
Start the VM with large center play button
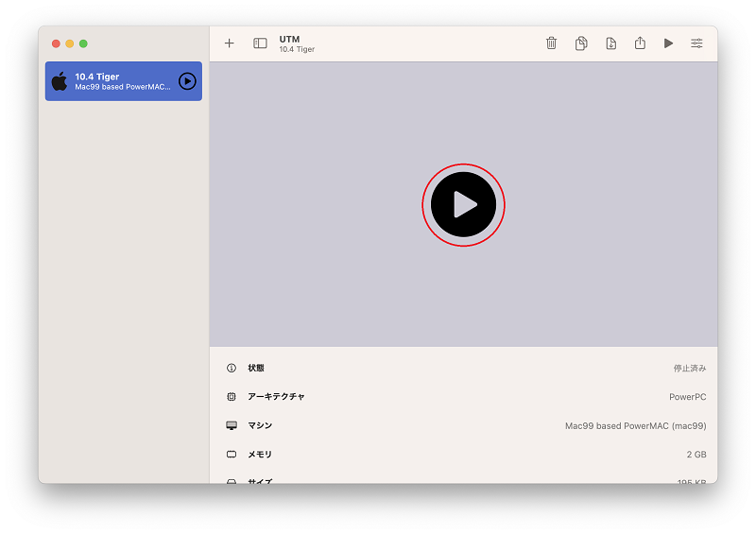(x=463, y=204)
